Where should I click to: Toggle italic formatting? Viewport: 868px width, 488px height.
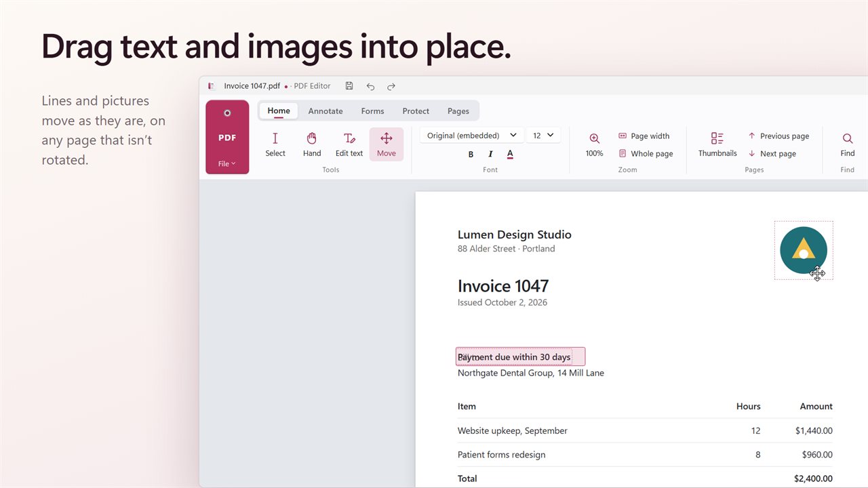490,155
